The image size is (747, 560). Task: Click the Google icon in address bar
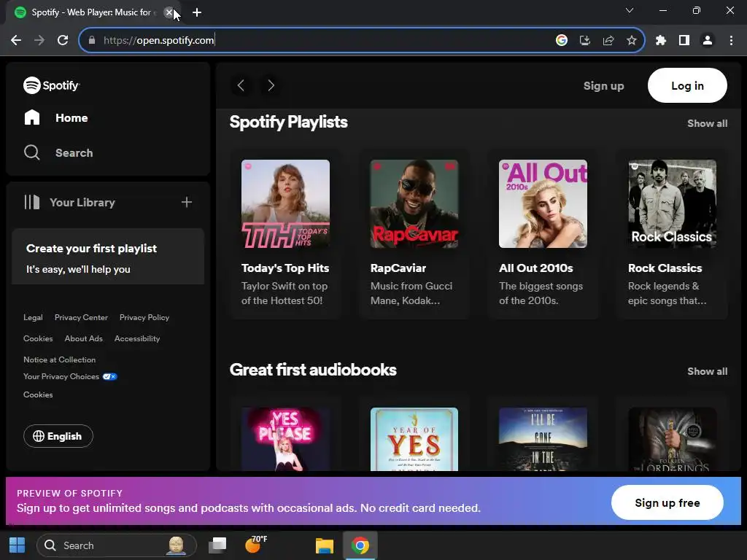click(x=562, y=41)
